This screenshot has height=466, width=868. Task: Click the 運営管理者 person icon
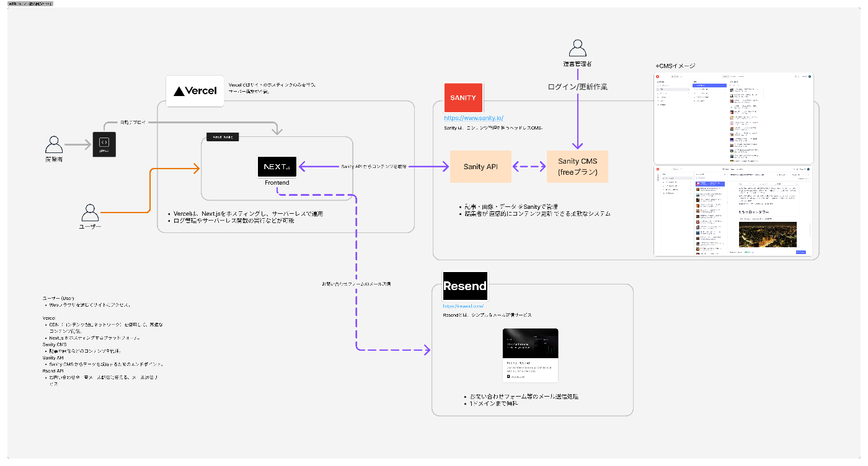coord(578,48)
